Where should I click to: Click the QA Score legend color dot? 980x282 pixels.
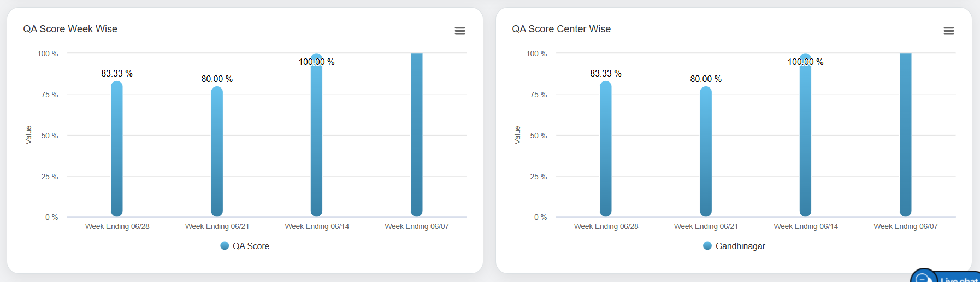(225, 246)
